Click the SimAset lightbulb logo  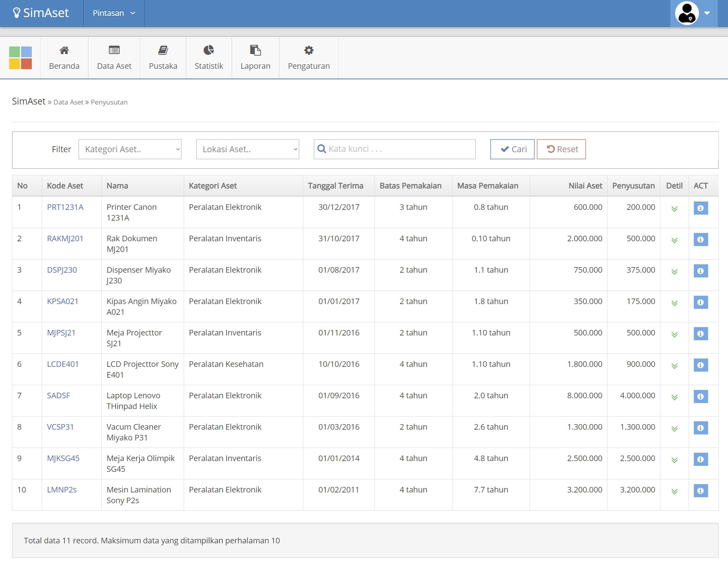tap(41, 13)
